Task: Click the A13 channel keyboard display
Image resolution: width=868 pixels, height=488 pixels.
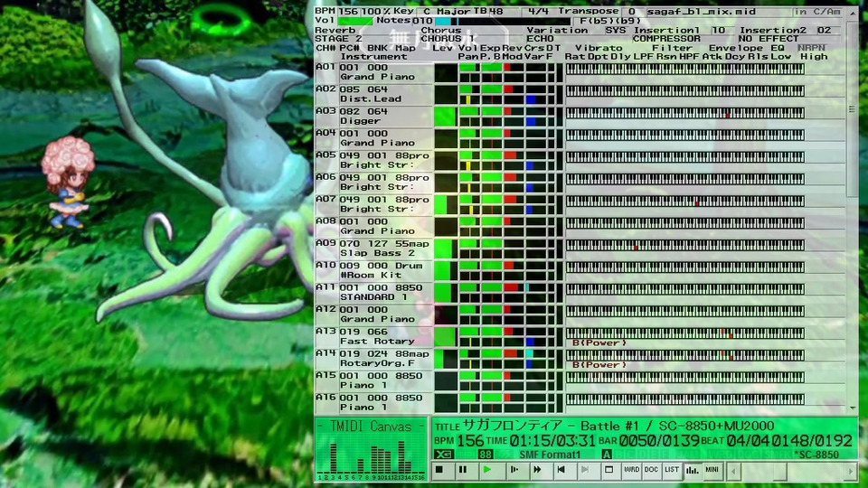Action: pos(684,333)
